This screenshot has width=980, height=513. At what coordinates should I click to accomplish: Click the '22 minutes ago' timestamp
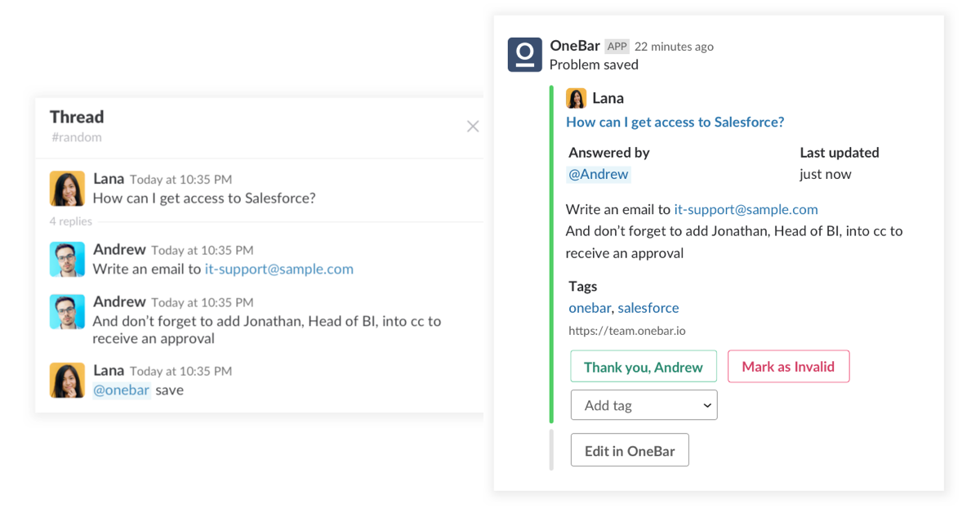coord(674,47)
